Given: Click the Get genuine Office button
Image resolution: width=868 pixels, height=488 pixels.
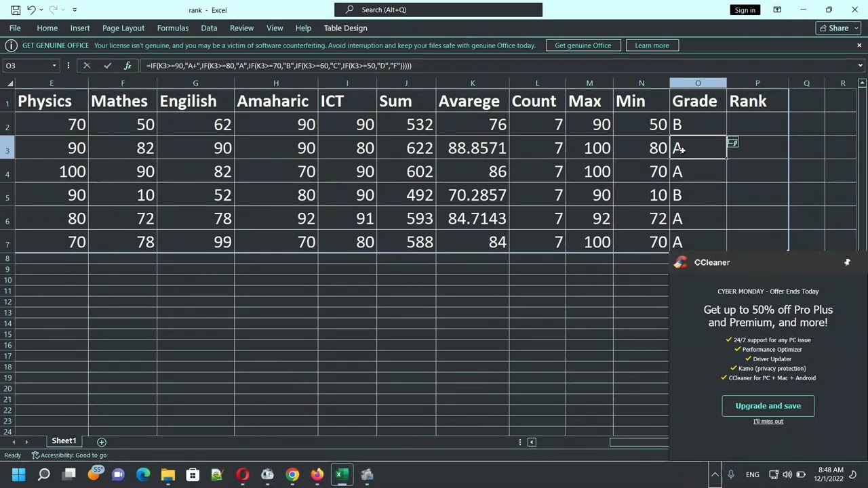Looking at the screenshot, I should pyautogui.click(x=583, y=45).
